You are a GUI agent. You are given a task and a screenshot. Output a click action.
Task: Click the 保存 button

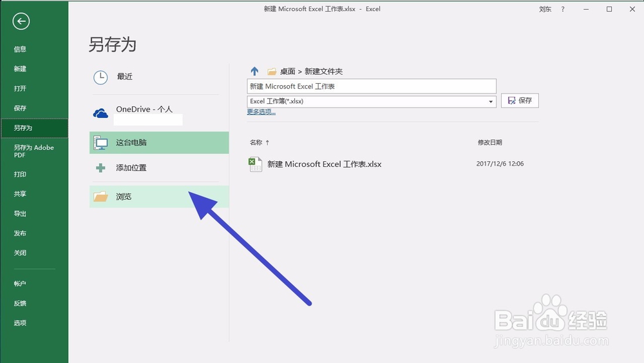tap(520, 101)
